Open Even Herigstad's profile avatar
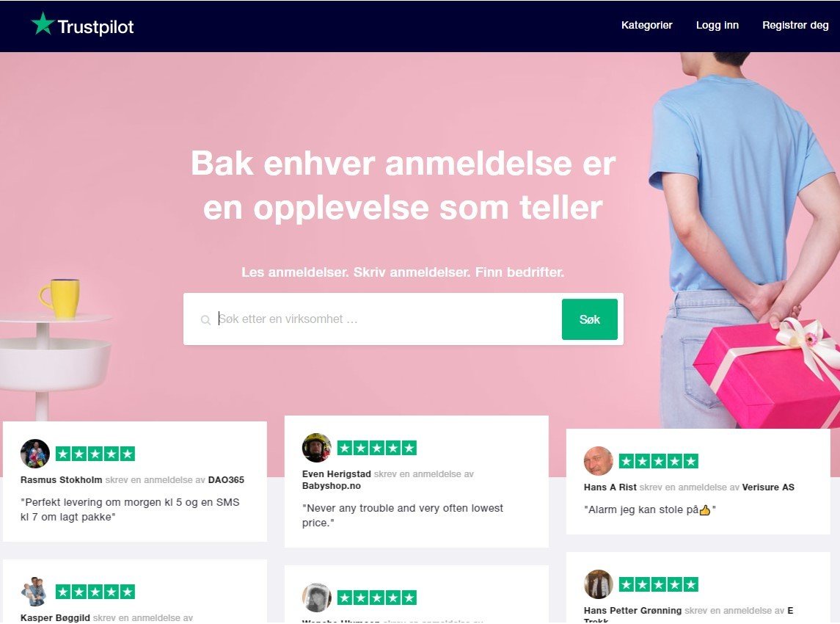This screenshot has width=840, height=624. click(x=317, y=448)
